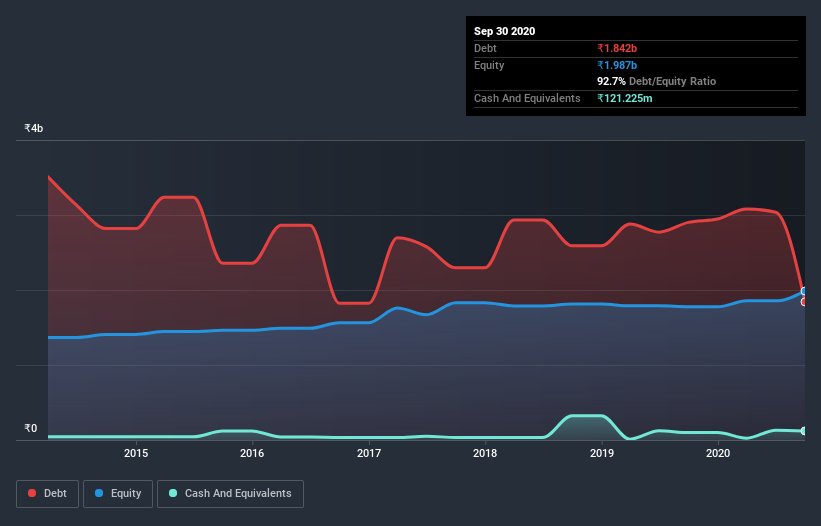821x526 pixels.
Task: Click the 2017 x-axis label
Action: pyautogui.click(x=369, y=453)
